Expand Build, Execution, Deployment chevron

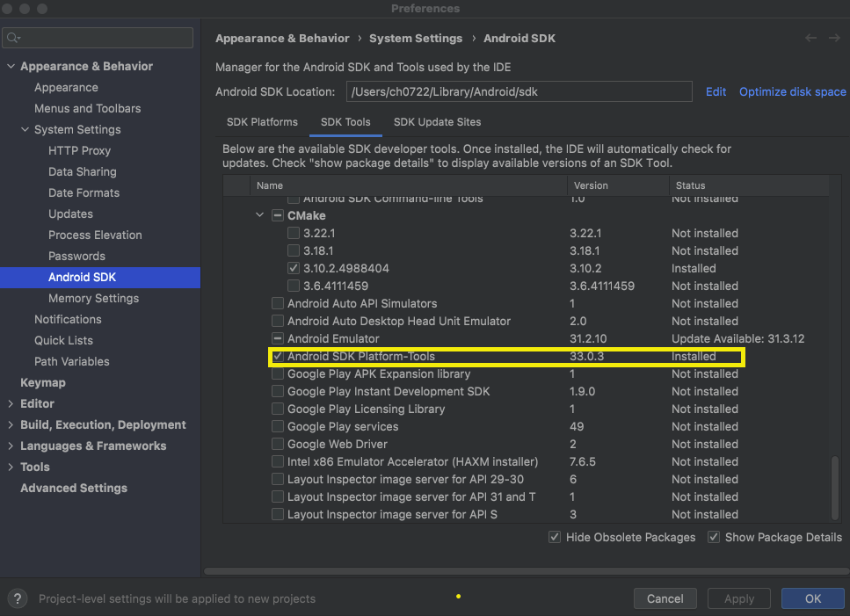(x=11, y=424)
